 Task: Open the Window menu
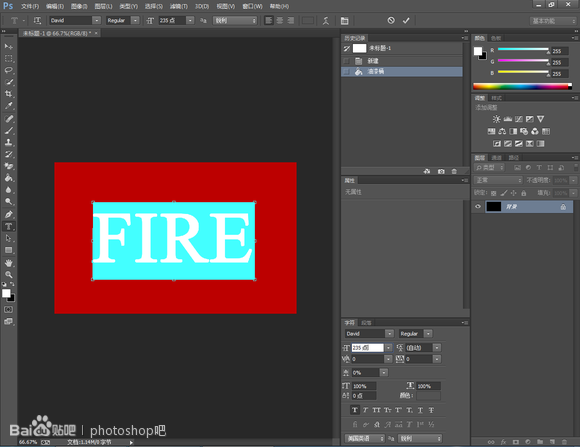[252, 6]
